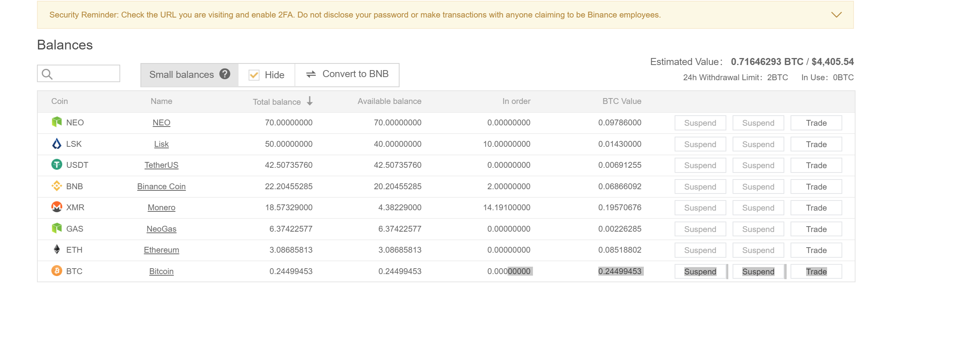This screenshot has height=350, width=980.
Task: Click Trade button in XMR row
Action: (x=816, y=208)
